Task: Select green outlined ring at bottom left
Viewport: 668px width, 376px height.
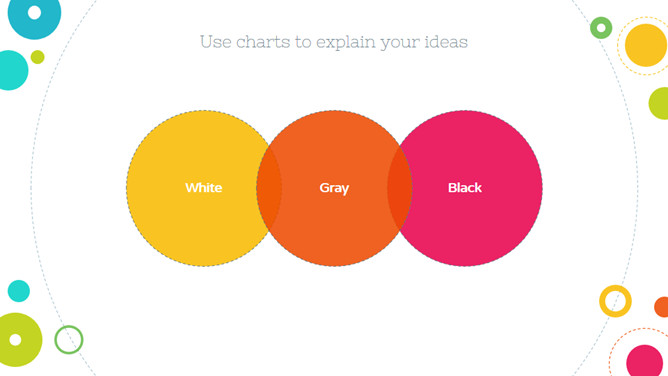Action: tap(69, 339)
